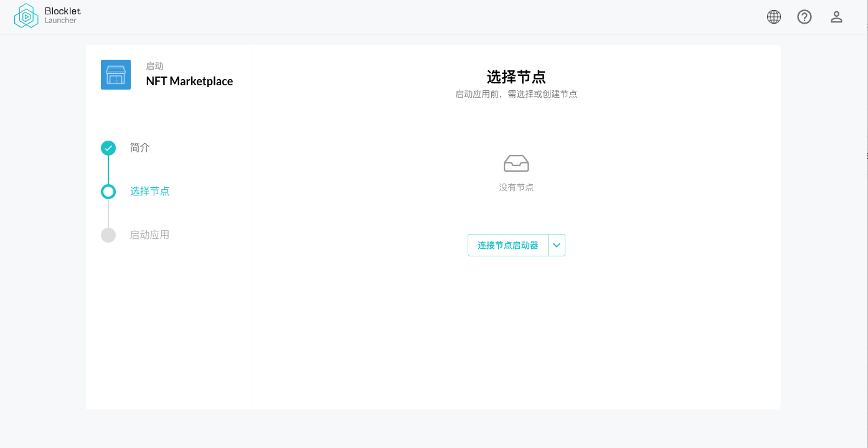The width and height of the screenshot is (868, 448).
Task: Click the completed checkmark step circle
Action: coord(108,148)
